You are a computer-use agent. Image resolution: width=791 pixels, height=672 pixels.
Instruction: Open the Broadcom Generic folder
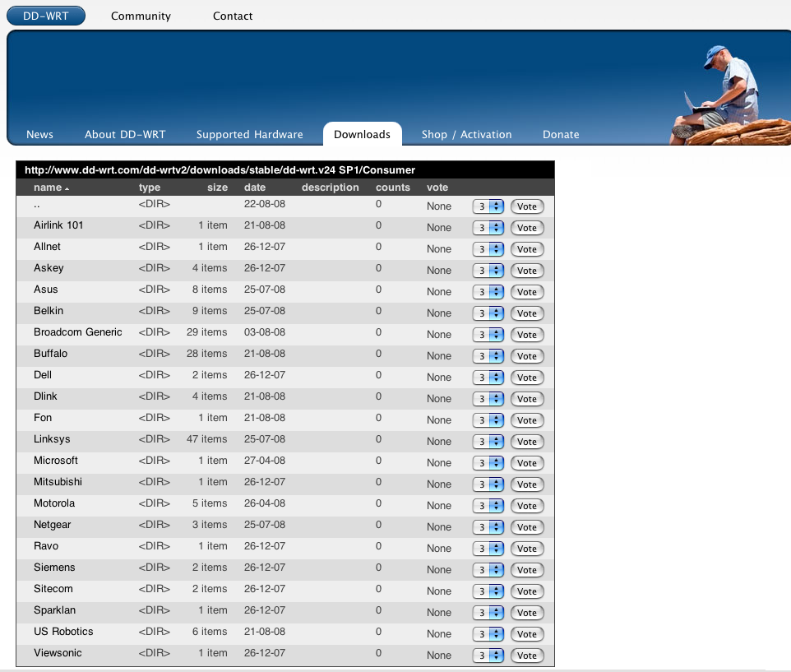[x=77, y=332]
